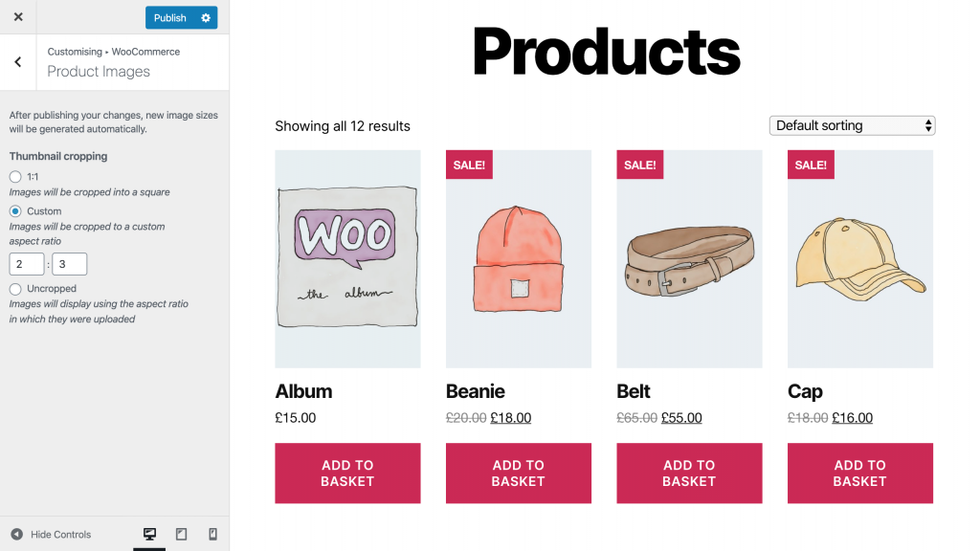980x551 pixels.
Task: Open the Beanie product title link
Action: [x=475, y=391]
